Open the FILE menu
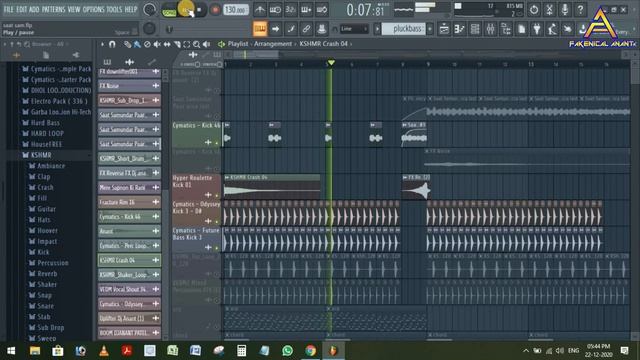The image size is (640, 360). 8,9
